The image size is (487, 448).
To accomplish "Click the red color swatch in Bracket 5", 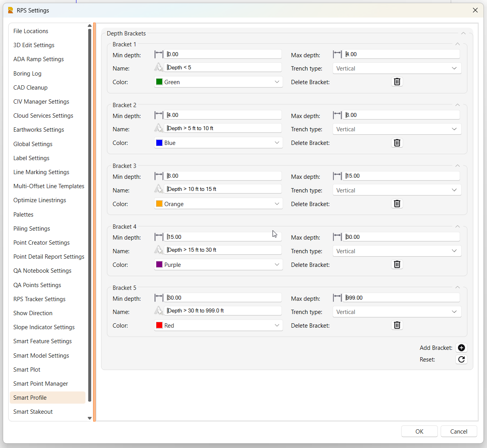I will click(x=159, y=325).
